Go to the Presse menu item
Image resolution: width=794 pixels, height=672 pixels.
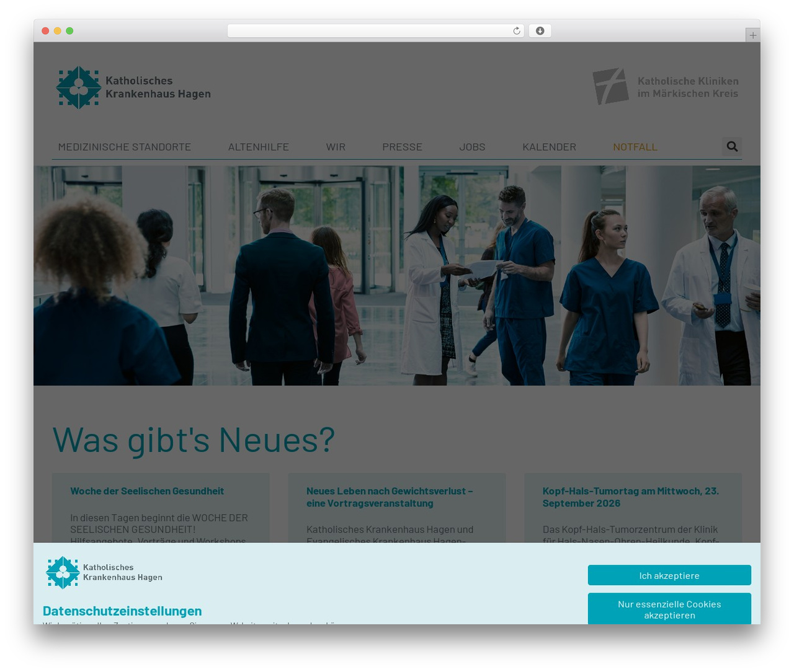pos(402,147)
